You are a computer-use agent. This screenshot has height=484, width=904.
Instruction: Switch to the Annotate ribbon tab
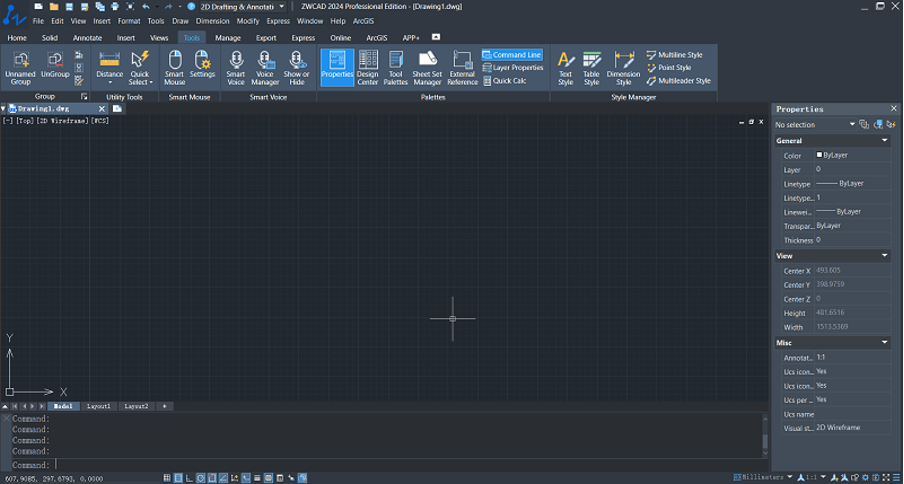tap(87, 38)
